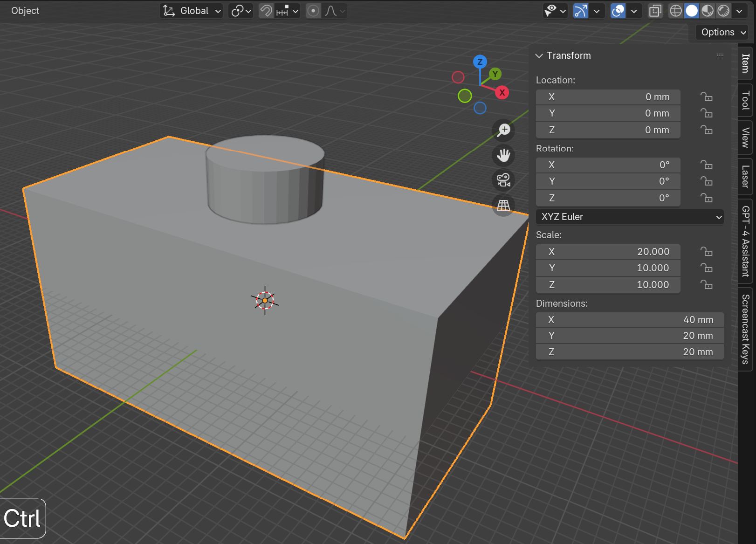
Task: Switch to the Tool sidebar tab
Action: 746,100
